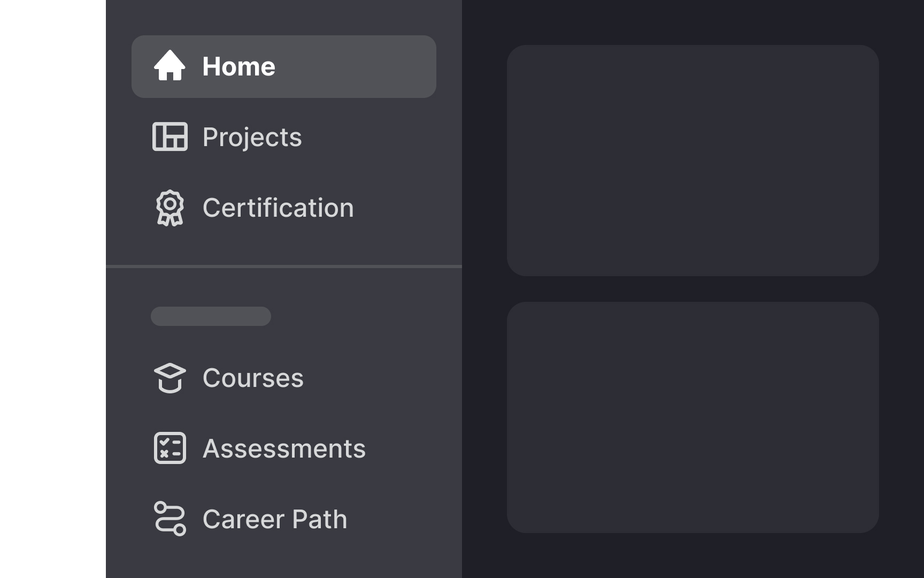This screenshot has height=578, width=924.
Task: Navigate to the Projects page
Action: pos(252,137)
